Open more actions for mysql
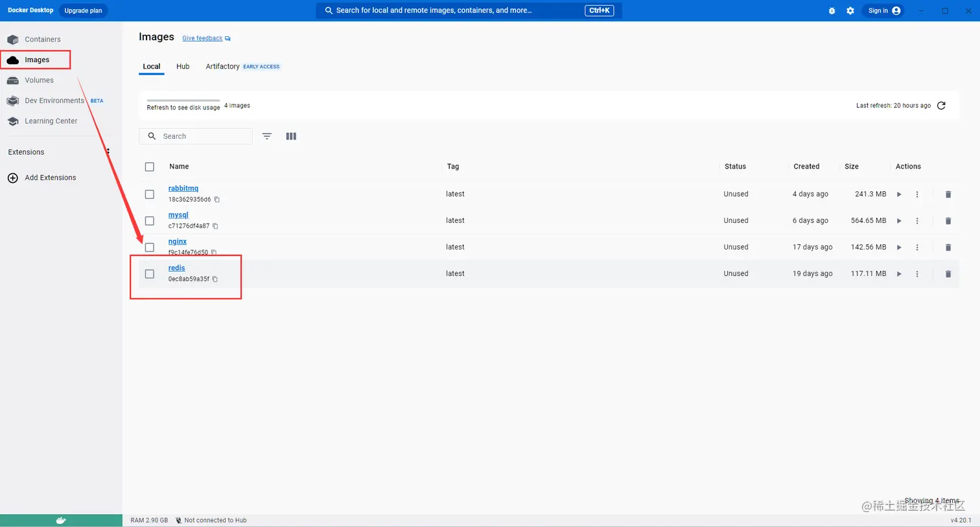Viewport: 980px width, 527px height. (917, 221)
